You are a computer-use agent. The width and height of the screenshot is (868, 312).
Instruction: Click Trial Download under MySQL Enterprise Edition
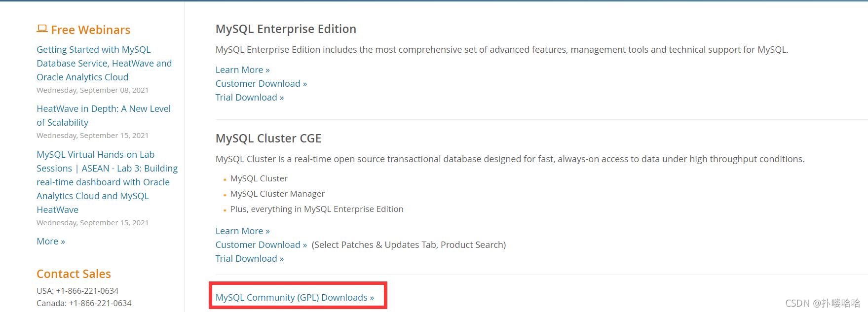[249, 97]
